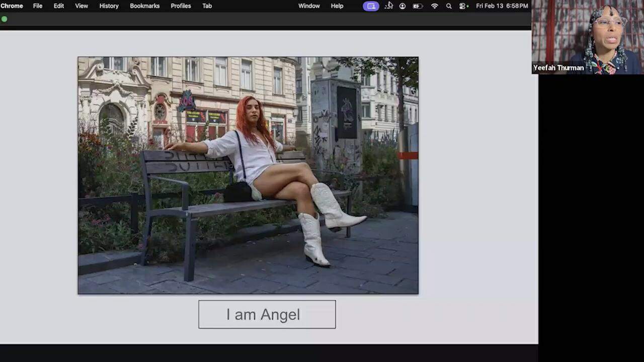Open the Chrome application menu
The height and width of the screenshot is (362, 644).
[12, 6]
